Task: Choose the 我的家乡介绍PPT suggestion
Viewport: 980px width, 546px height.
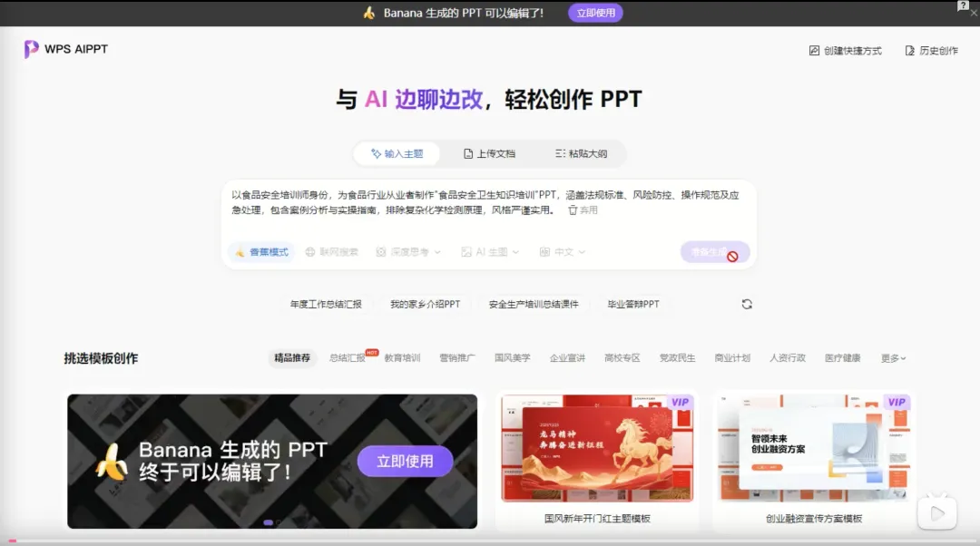Action: (425, 304)
